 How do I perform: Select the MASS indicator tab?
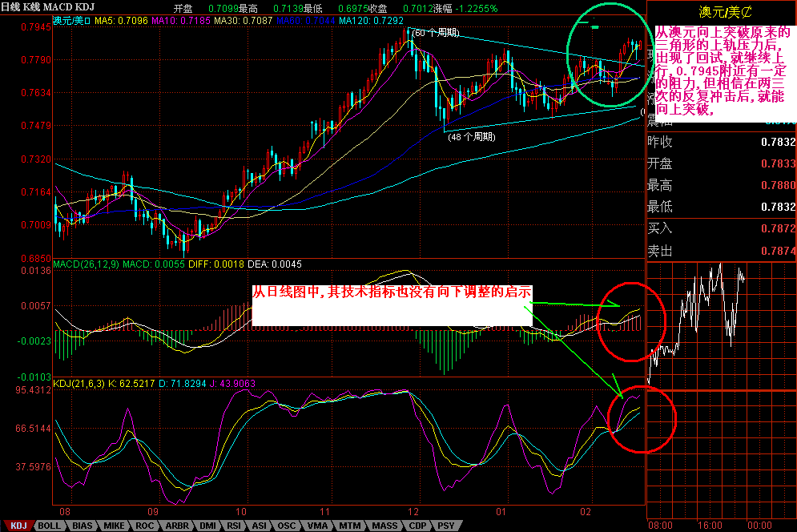coord(384,526)
